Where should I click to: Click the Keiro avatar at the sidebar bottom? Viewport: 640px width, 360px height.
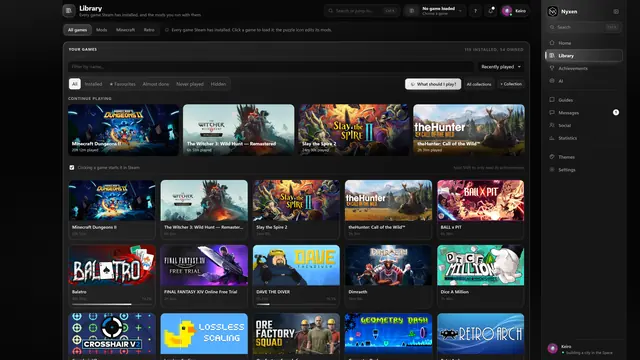553,348
